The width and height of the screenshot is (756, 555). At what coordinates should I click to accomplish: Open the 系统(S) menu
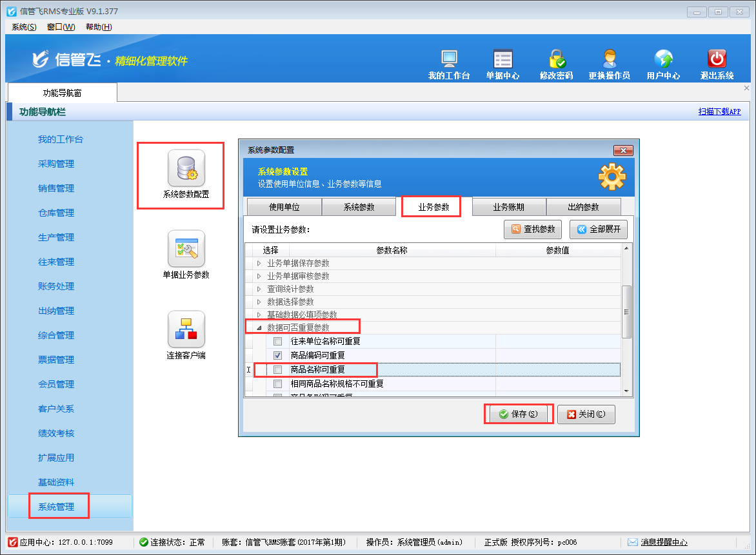click(24, 27)
